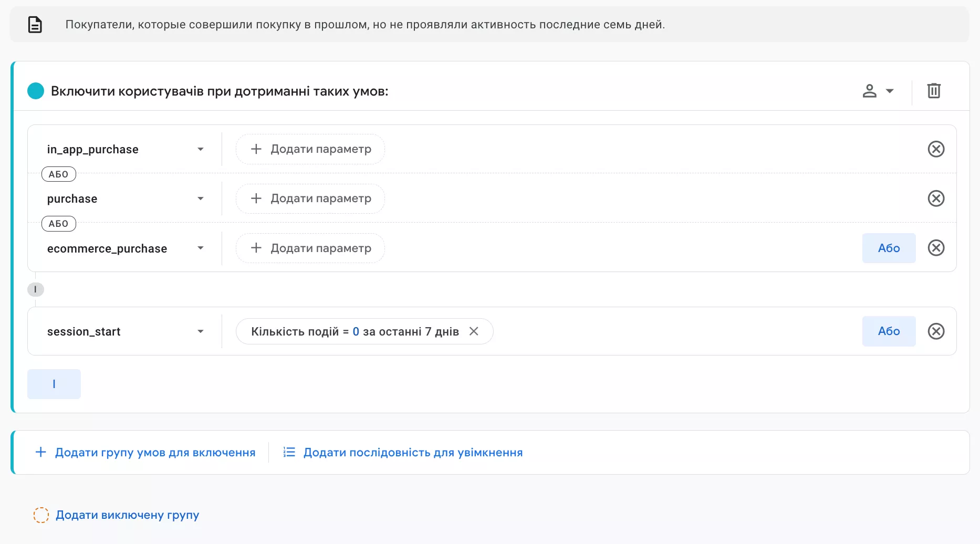Viewport: 980px width, 544px height.
Task: Remove the in_app_purchase event with its X icon
Action: (x=936, y=149)
